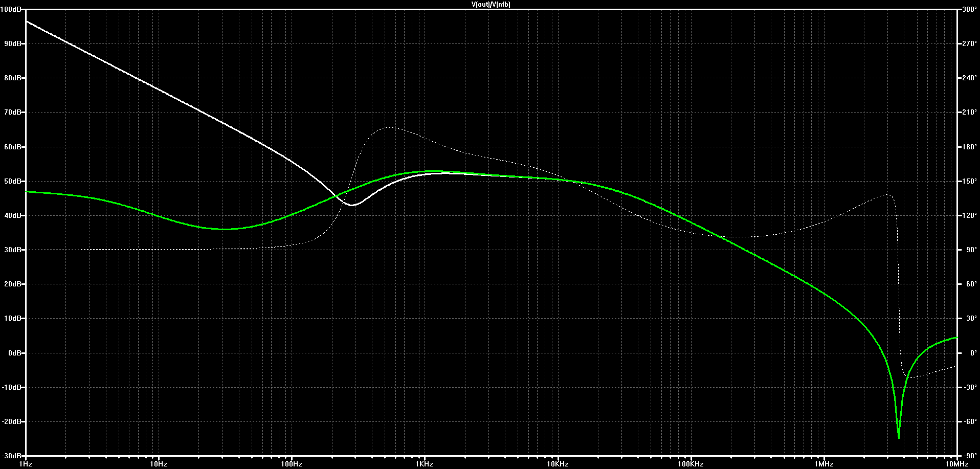
Task: Select the 10KHz frequency axis label
Action: (x=558, y=464)
